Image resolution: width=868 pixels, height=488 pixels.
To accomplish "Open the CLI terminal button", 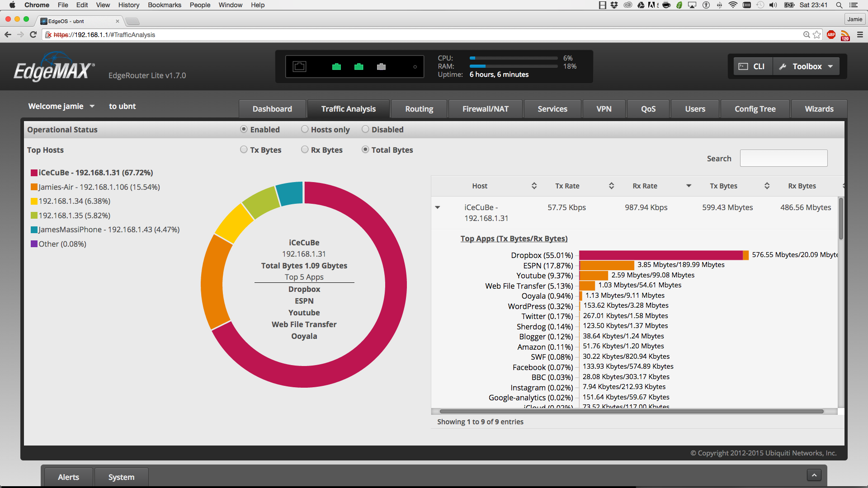I will coord(752,66).
